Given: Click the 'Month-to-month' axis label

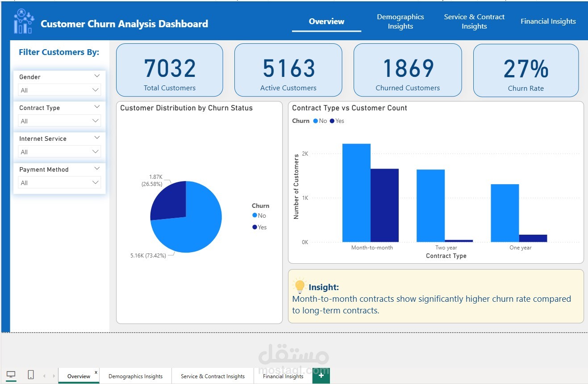Looking at the screenshot, I should pyautogui.click(x=372, y=247).
